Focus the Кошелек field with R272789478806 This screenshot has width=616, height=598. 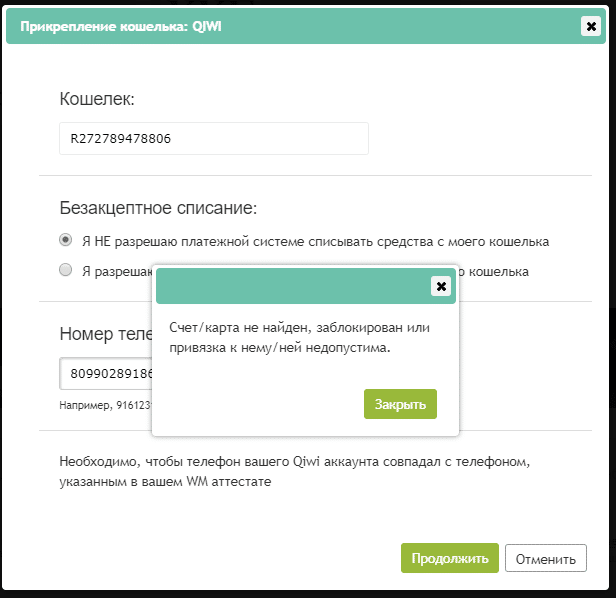[x=213, y=139]
